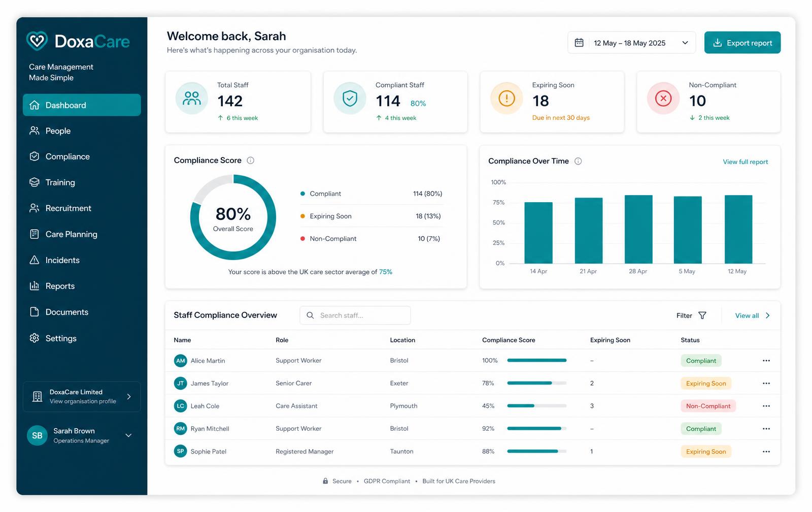Click Alice Martin's Compliant status badge

coord(701,361)
